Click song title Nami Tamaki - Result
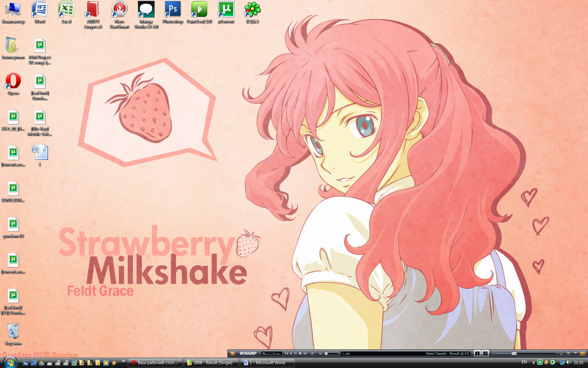Screen dimensions: 588x368 click(x=447, y=353)
